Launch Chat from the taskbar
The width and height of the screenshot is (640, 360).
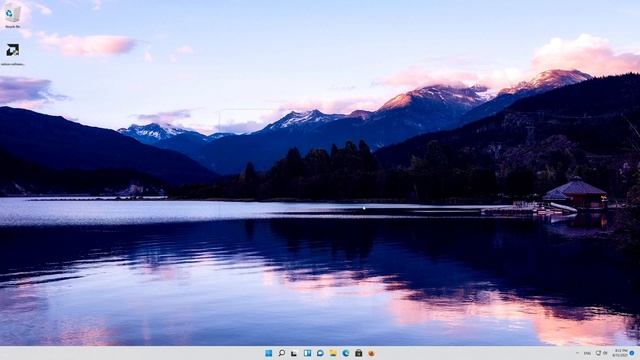320,353
